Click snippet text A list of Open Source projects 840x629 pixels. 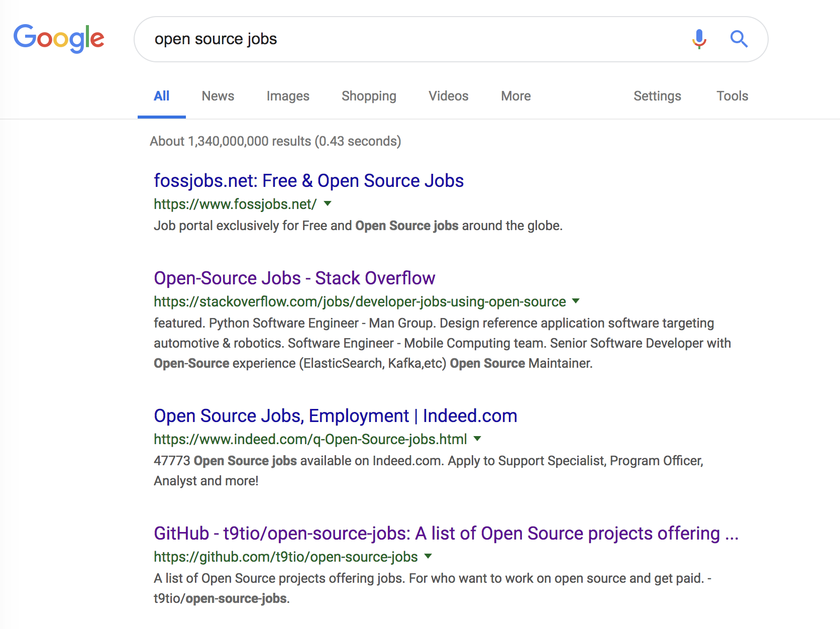pyautogui.click(x=433, y=588)
